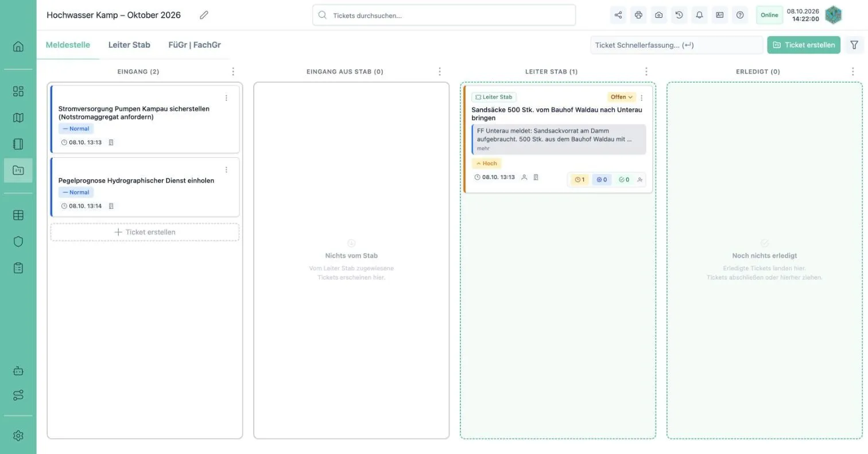
Task: Open options menu of Stromversorgung Pumpen ticket
Action: [226, 98]
